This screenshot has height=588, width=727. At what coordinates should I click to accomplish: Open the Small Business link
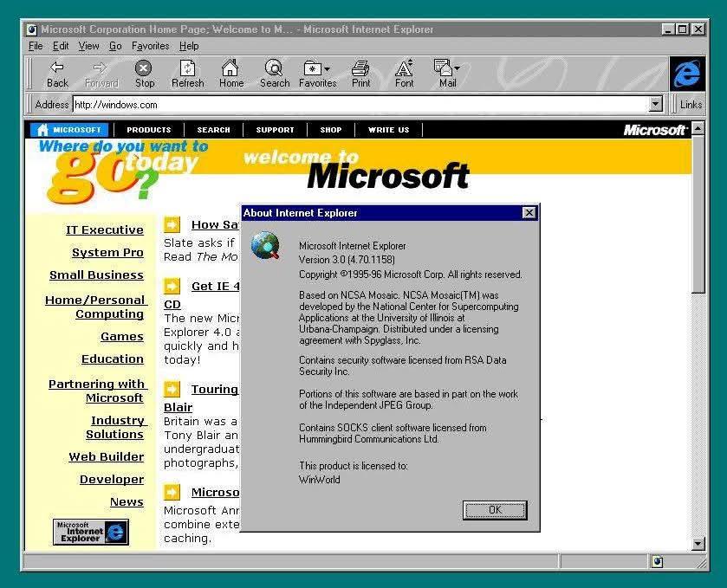point(96,275)
